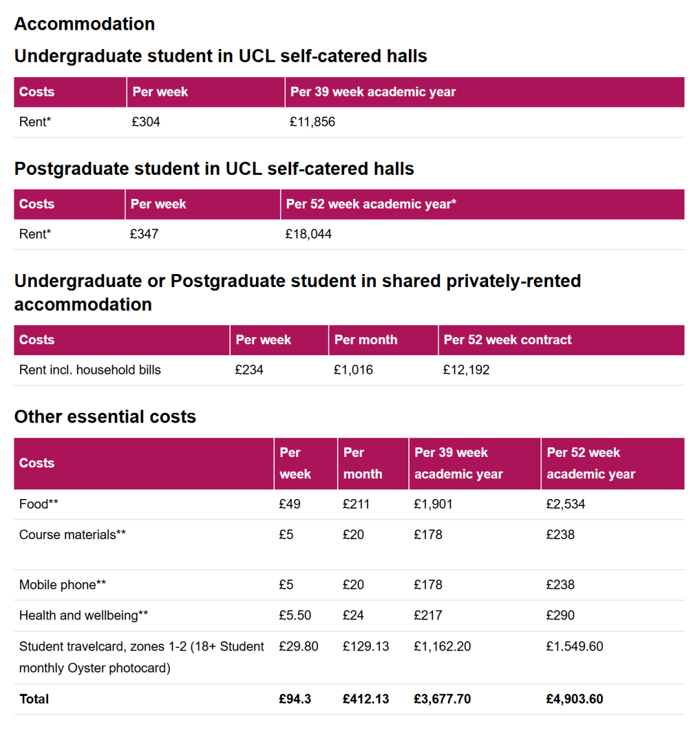The width and height of the screenshot is (700, 731).
Task: Select the 'Other essential costs' heading
Action: pos(106,417)
